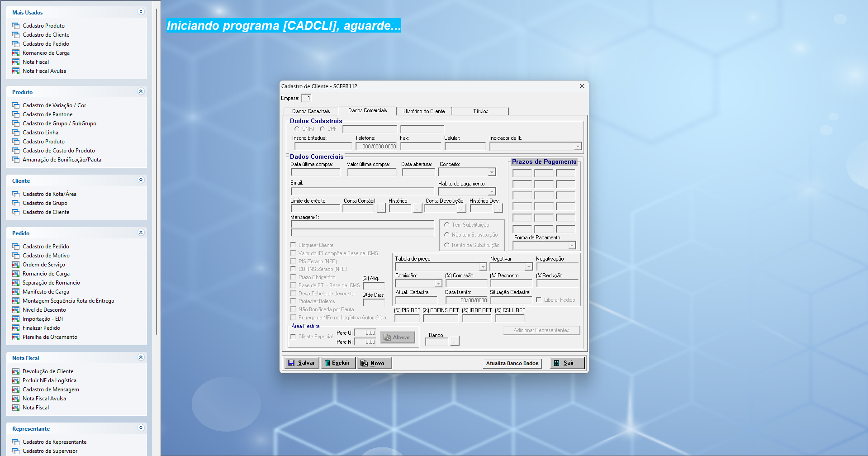Click the Novo button
This screenshot has height=456, width=868.
pyautogui.click(x=375, y=363)
